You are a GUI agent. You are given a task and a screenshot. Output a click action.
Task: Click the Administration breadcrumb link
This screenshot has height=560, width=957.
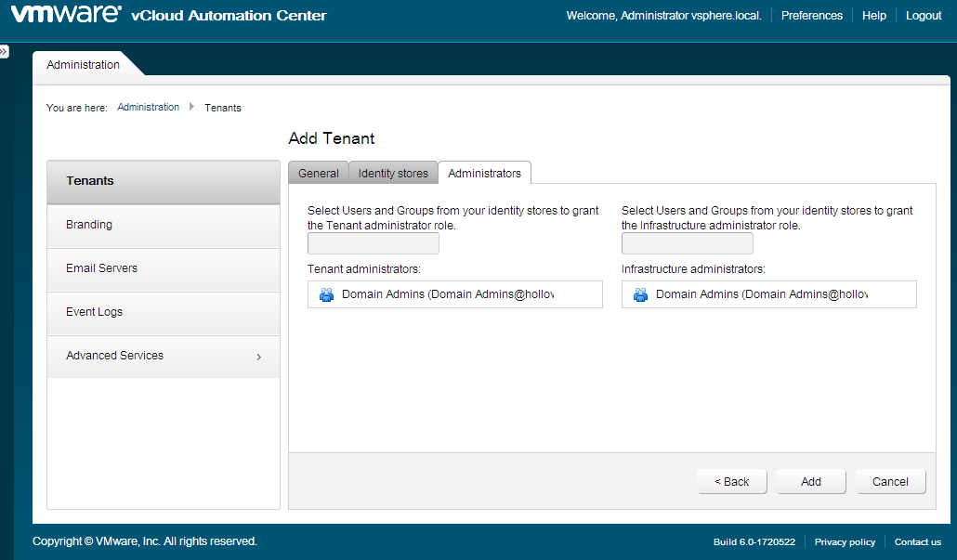148,108
